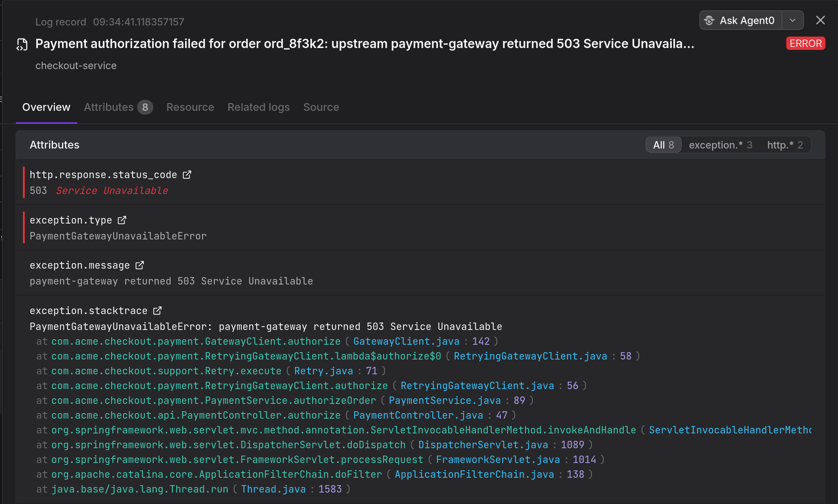This screenshot has height=504, width=838.
Task: Open the Thread.java file link
Action: pos(273,489)
